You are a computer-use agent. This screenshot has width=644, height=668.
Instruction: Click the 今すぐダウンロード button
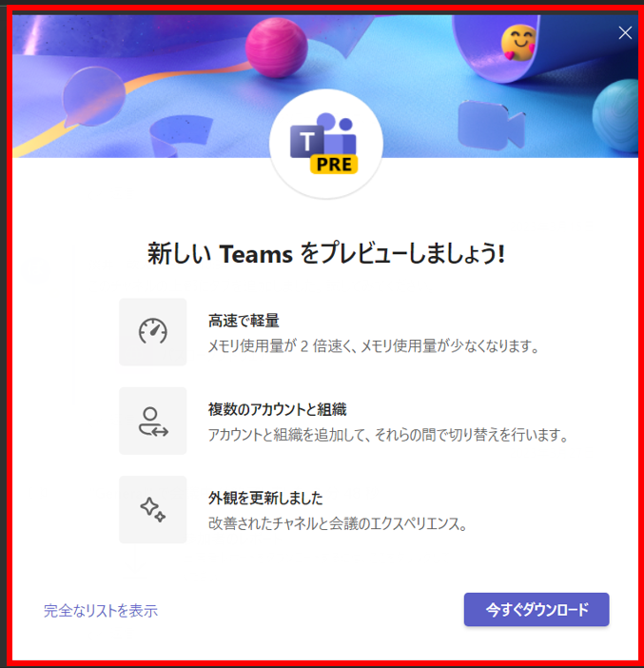537,609
